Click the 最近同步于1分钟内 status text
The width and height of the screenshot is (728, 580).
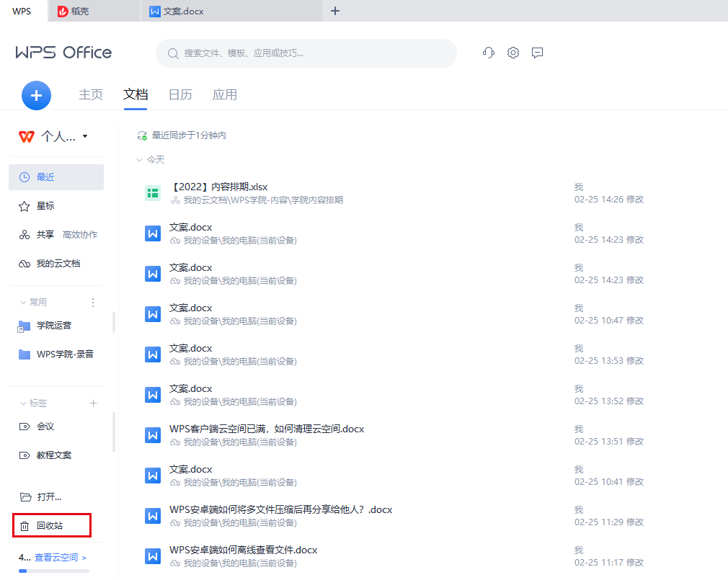[189, 135]
